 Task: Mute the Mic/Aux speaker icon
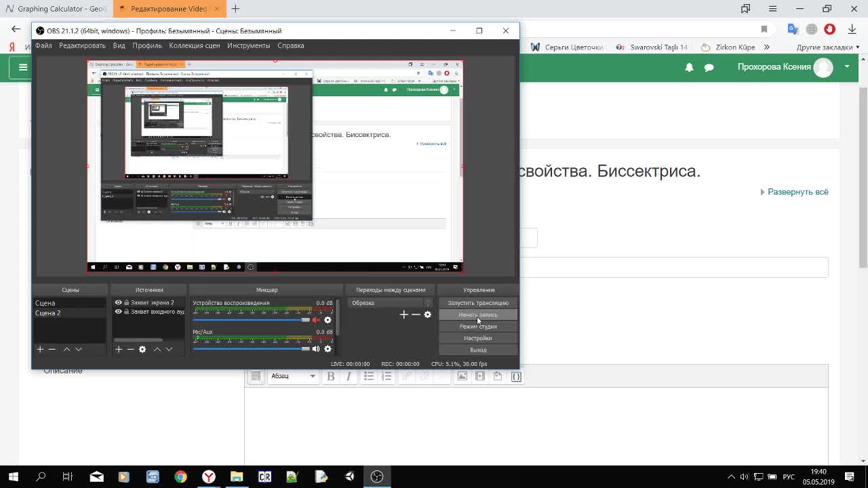pos(316,349)
